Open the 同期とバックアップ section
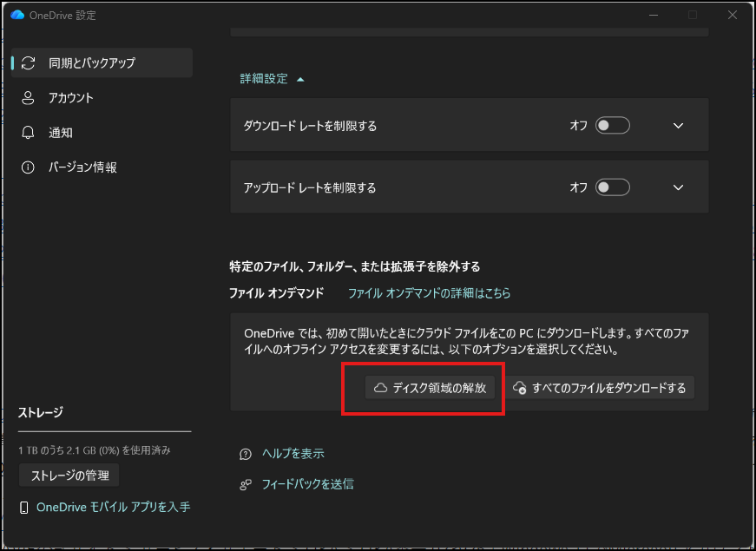The height and width of the screenshot is (551, 756). point(102,62)
